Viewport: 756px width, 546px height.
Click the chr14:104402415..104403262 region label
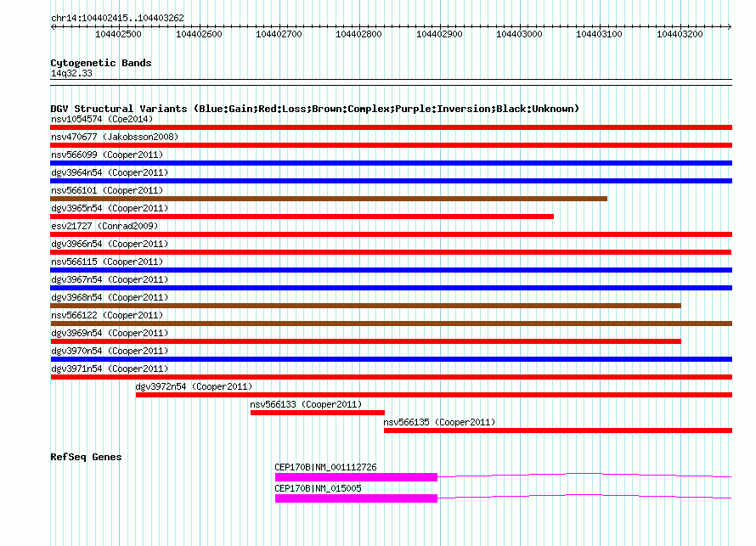(x=117, y=18)
